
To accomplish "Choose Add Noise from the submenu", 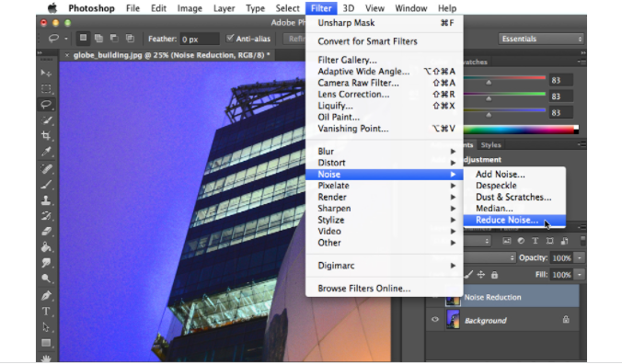I will coord(514,175).
